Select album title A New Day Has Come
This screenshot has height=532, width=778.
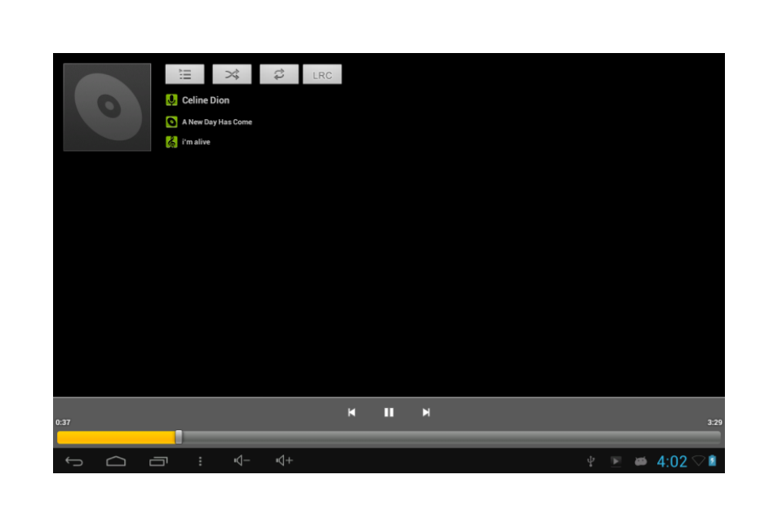(x=217, y=122)
